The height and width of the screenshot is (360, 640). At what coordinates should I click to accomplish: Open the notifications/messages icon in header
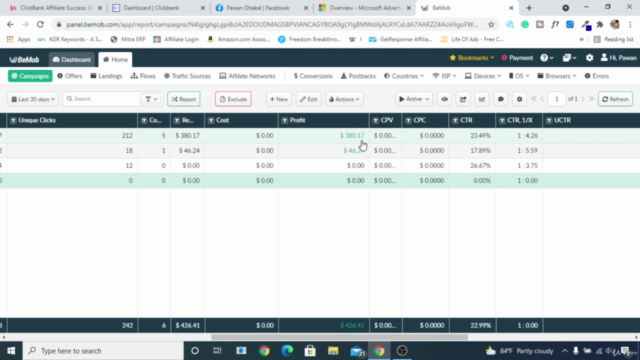point(569,58)
